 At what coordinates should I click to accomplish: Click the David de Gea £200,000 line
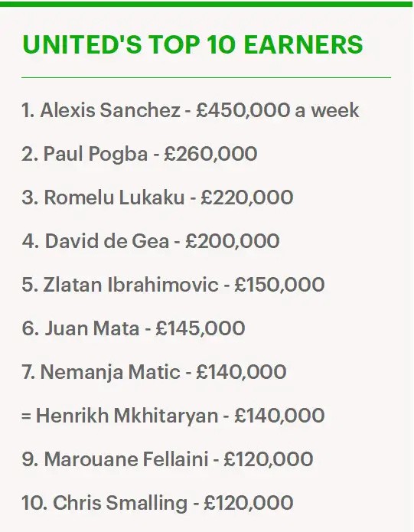pos(151,241)
